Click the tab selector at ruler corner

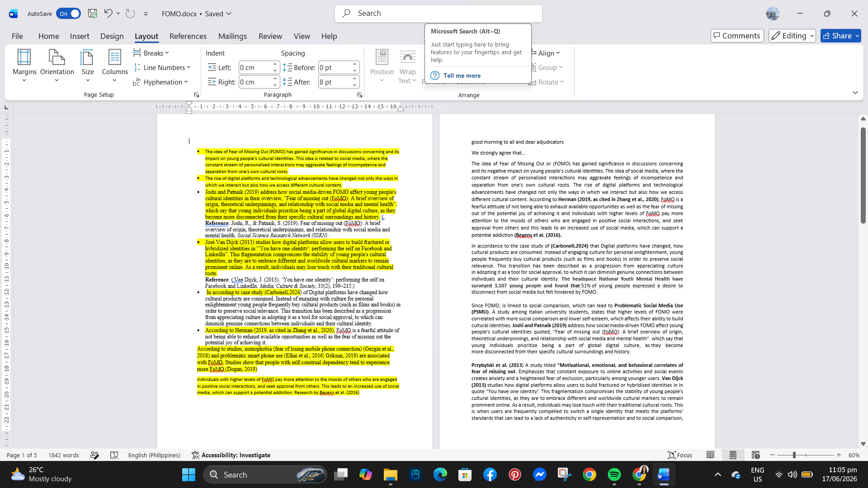pyautogui.click(x=6, y=108)
